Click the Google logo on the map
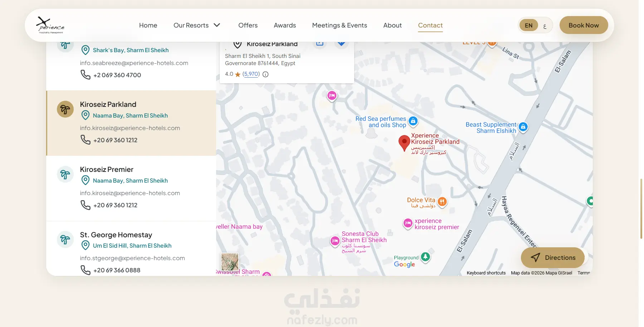Screen dimensions: 644x327 pyautogui.click(x=405, y=264)
